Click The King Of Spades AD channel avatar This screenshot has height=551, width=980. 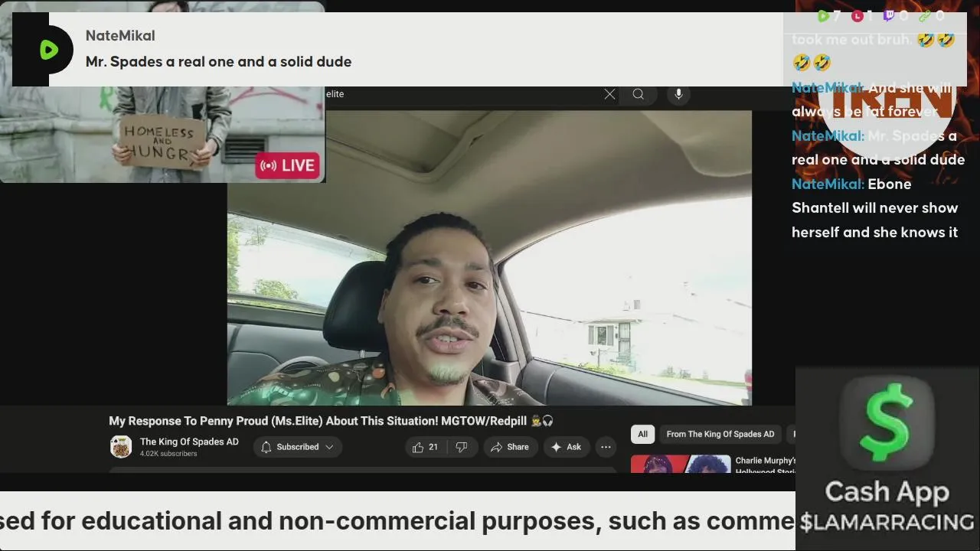coord(121,446)
